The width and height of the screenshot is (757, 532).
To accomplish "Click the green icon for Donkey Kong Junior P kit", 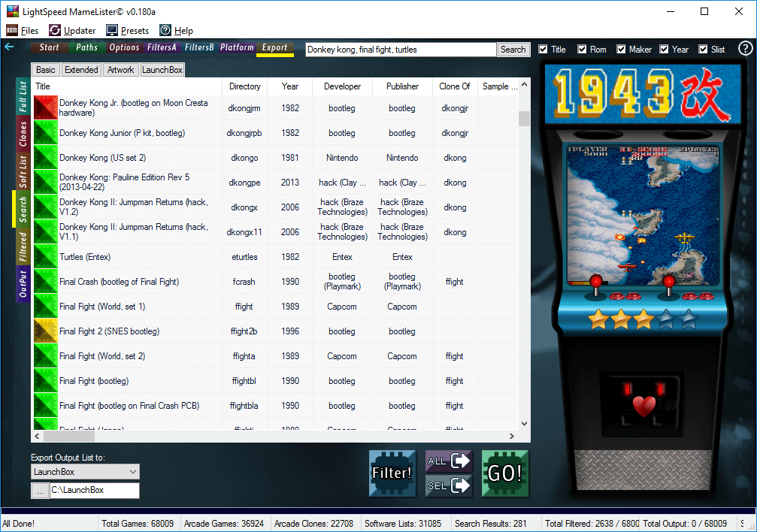I will click(46, 133).
